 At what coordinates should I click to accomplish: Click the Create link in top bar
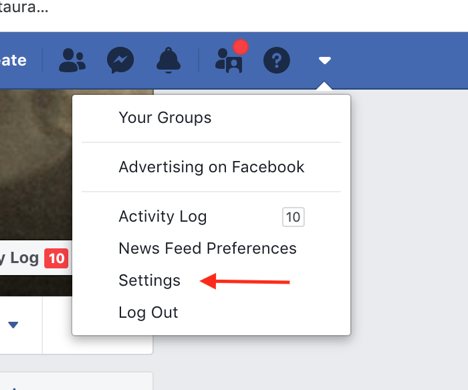tap(13, 60)
